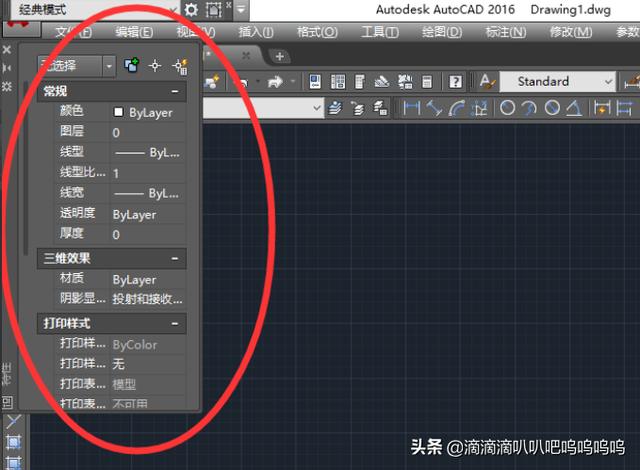Viewport: 640px width, 470px height.
Task: Toggle auto-hide on the Properties palette
Action: 7,68
